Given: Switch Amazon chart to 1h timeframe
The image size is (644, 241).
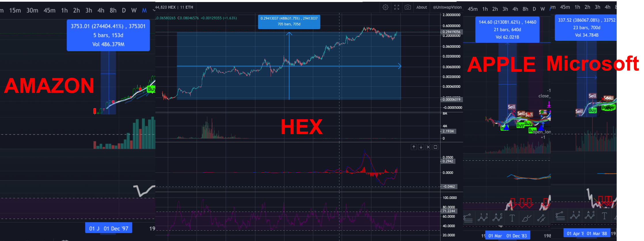Looking at the screenshot, I should (x=64, y=10).
